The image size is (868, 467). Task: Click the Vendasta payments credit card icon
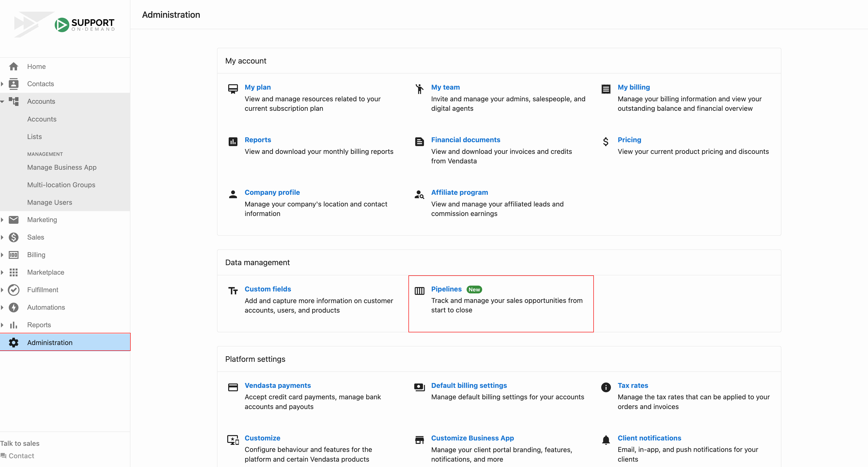(x=233, y=387)
